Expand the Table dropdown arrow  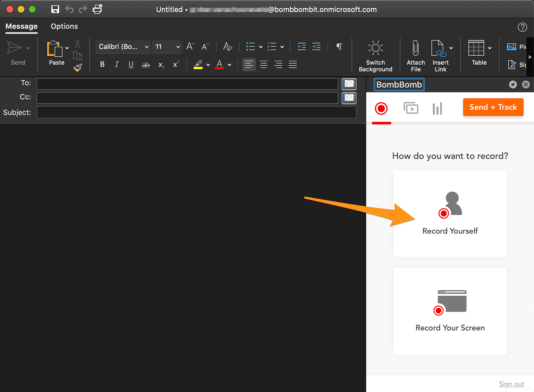pos(490,48)
